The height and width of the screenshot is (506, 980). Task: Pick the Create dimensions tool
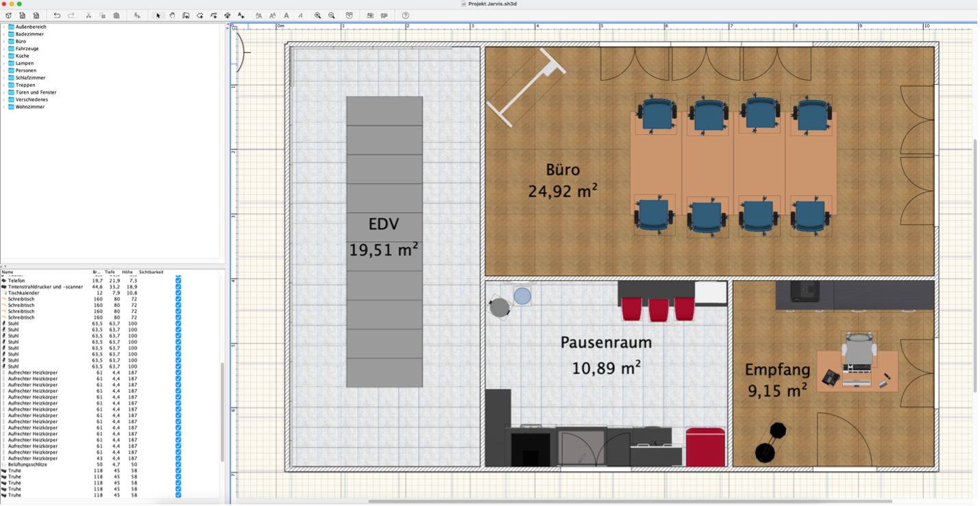tap(227, 15)
